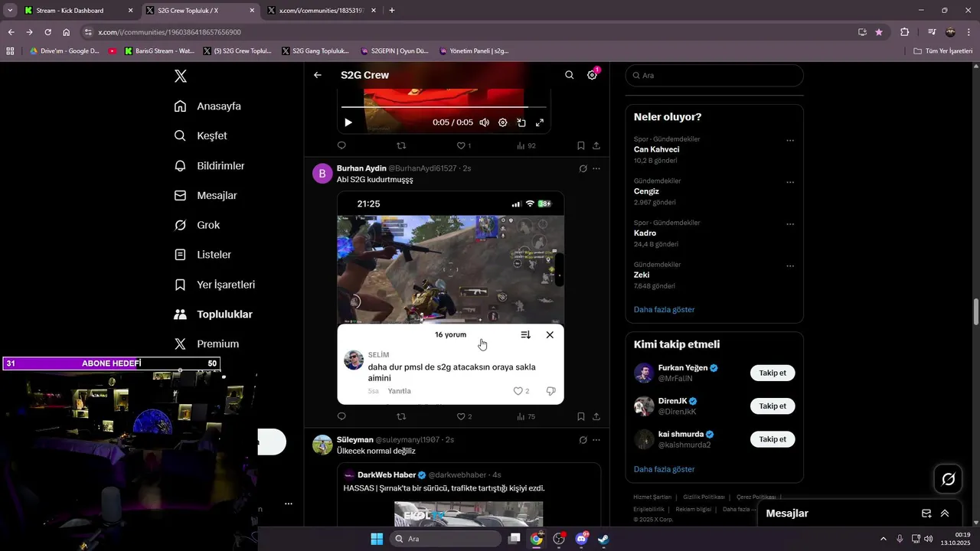980x551 pixels.
Task: Expand the Mesajlar drawer
Action: 945,514
